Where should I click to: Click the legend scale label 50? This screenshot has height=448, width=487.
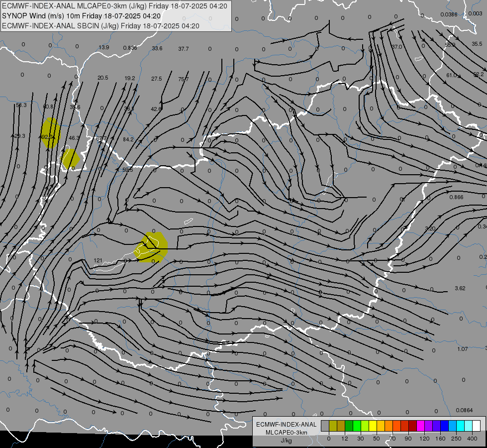[x=376, y=439]
